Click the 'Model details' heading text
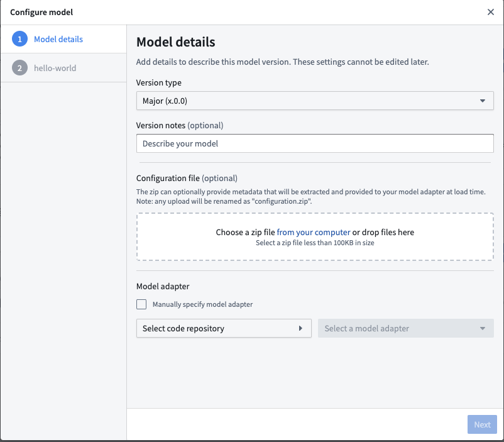Screen dimensions: 504x442 tap(176, 42)
